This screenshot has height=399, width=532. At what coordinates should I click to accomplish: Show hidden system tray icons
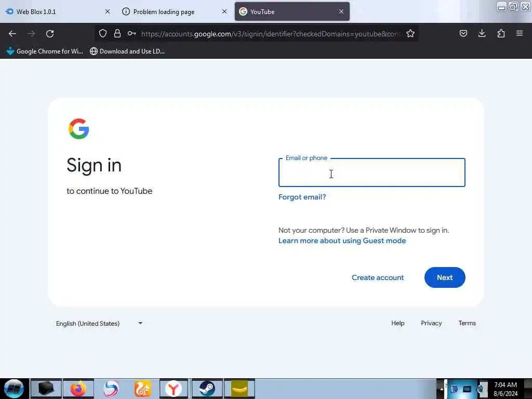pos(442,389)
